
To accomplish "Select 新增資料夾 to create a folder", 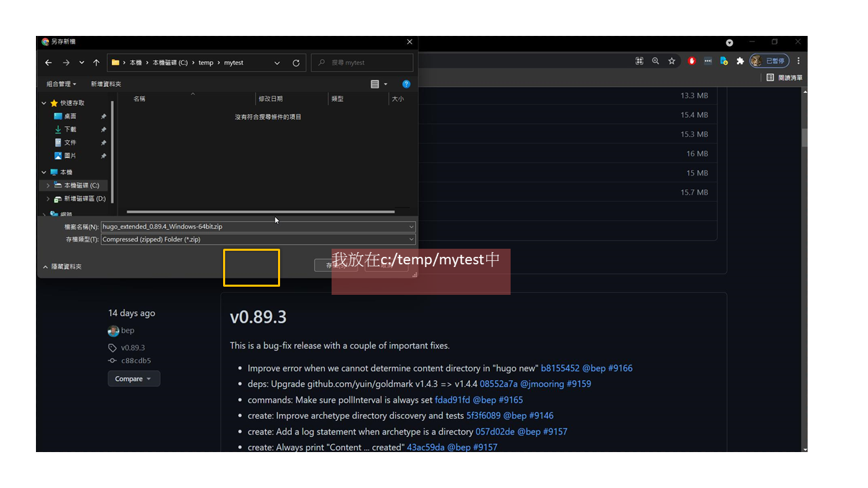I will (x=104, y=84).
